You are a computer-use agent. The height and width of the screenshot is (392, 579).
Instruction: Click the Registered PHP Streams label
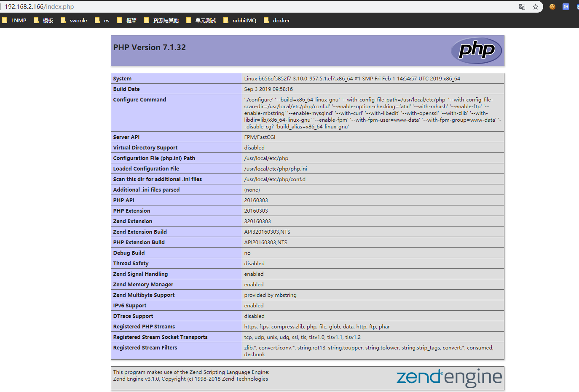144,327
